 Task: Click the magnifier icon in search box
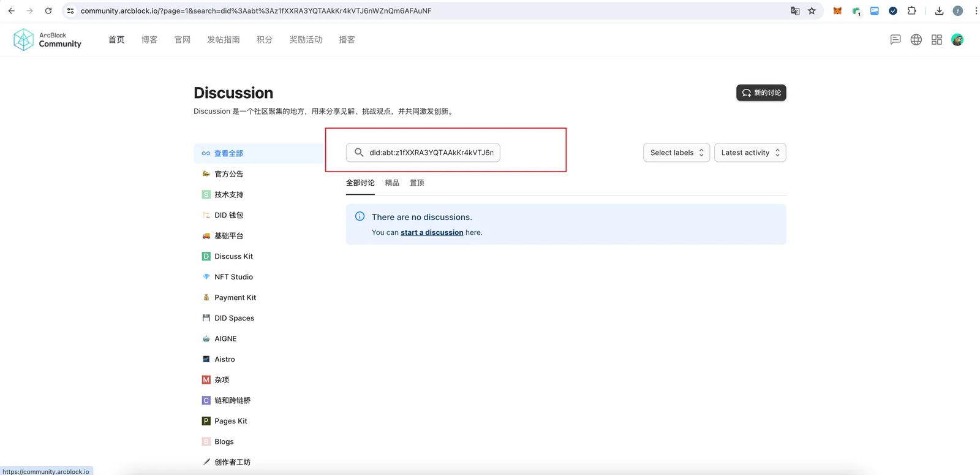coord(359,153)
